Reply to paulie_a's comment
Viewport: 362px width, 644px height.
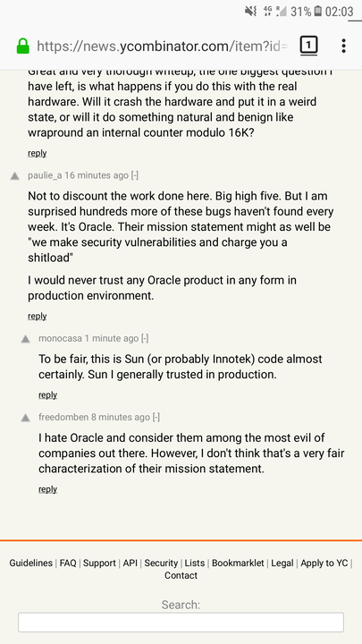38,317
